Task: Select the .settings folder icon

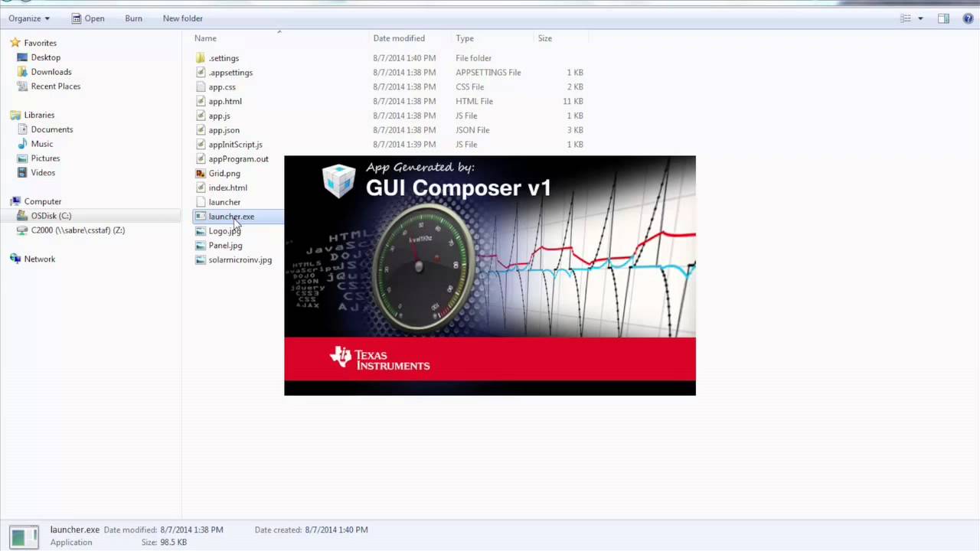Action: 201,58
